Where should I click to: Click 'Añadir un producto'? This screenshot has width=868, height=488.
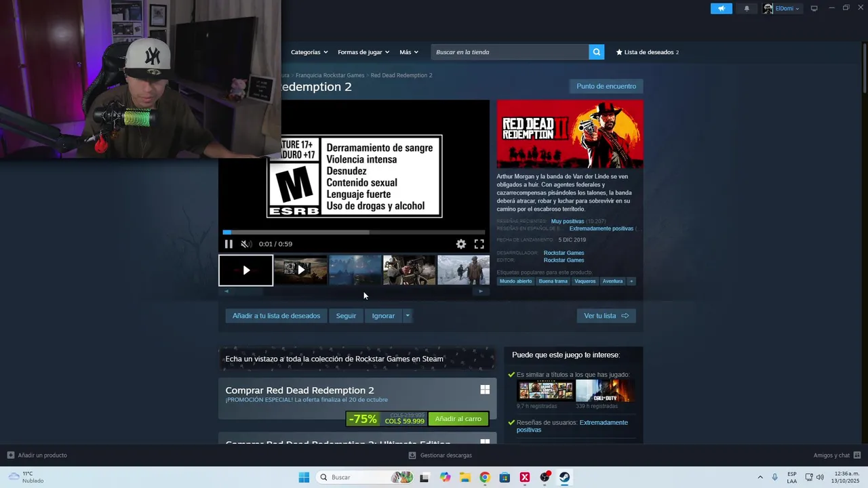coord(37,455)
